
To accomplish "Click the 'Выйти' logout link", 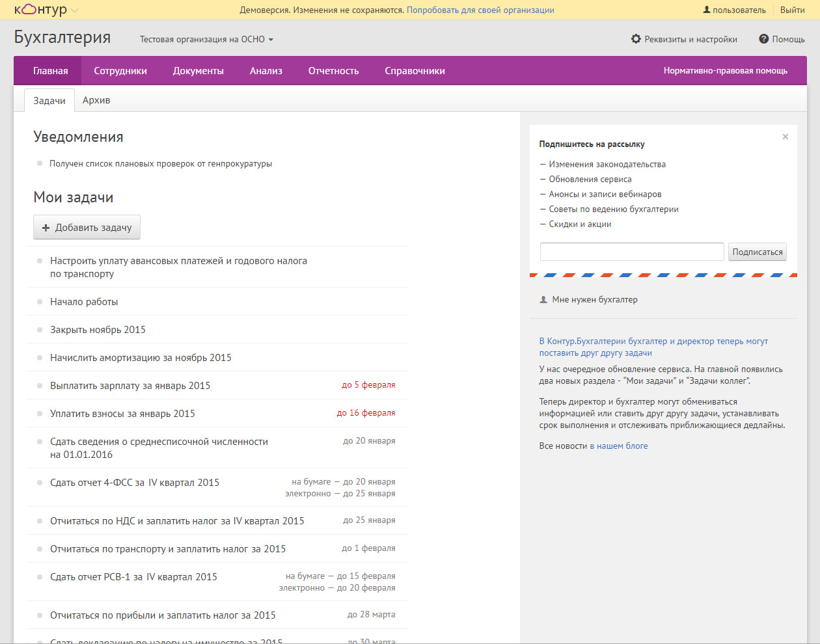I will (792, 10).
